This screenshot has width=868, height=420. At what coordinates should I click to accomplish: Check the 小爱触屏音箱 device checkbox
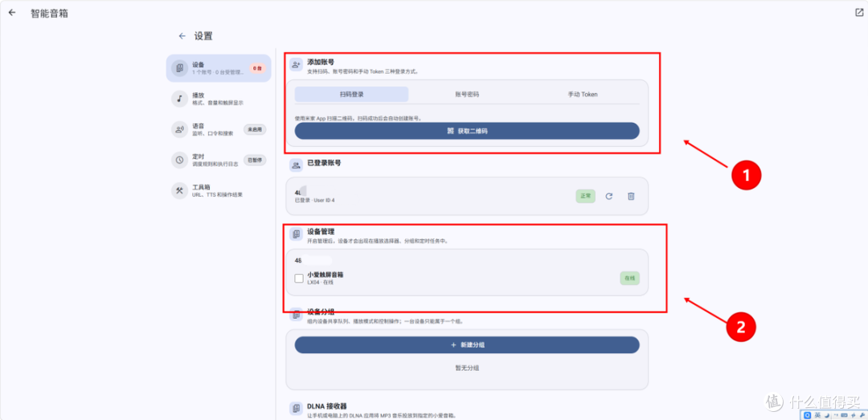click(x=299, y=279)
